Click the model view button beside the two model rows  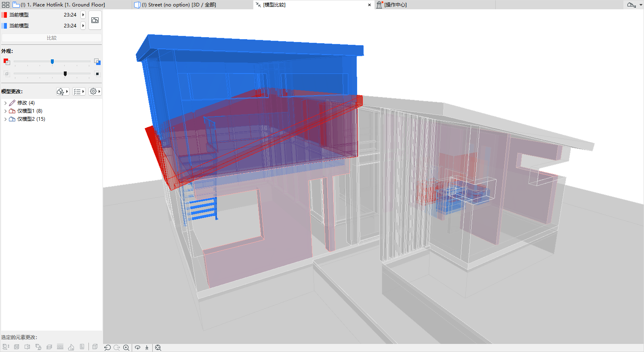click(95, 20)
